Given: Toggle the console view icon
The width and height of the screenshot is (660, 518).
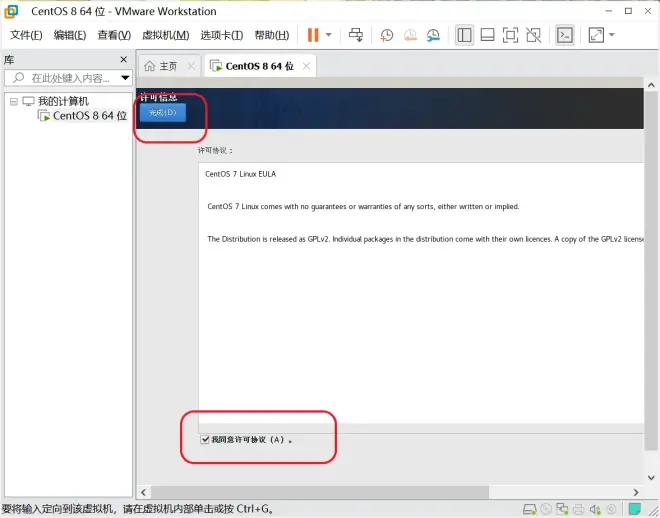Looking at the screenshot, I should [564, 35].
